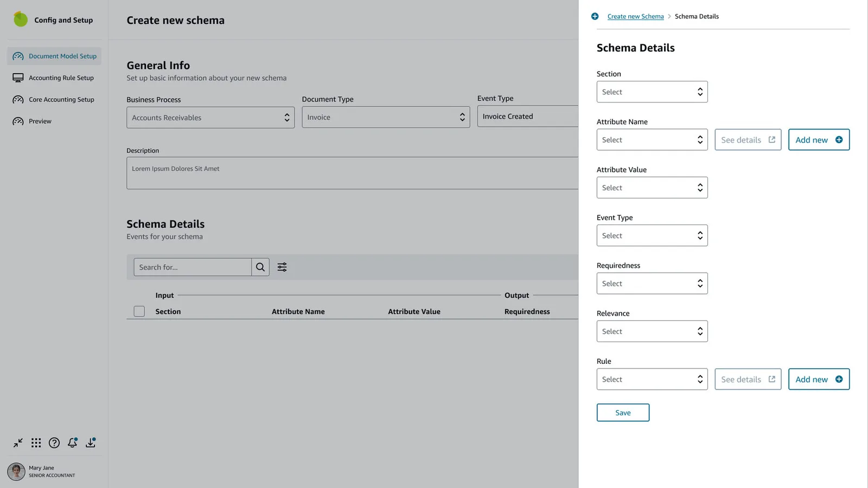Image resolution: width=868 pixels, height=488 pixels.
Task: Click the Requiredness column header
Action: pos(527,312)
